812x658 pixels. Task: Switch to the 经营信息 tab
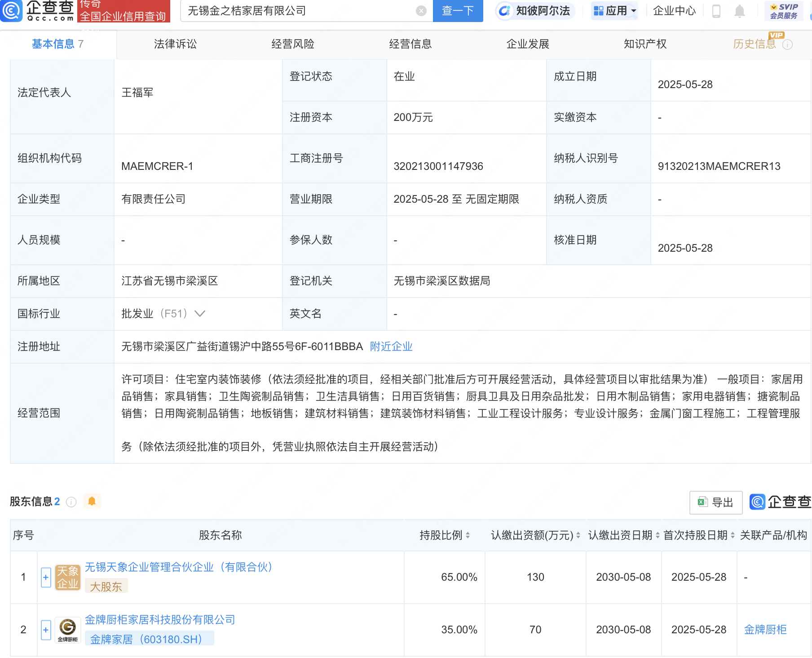coord(410,44)
